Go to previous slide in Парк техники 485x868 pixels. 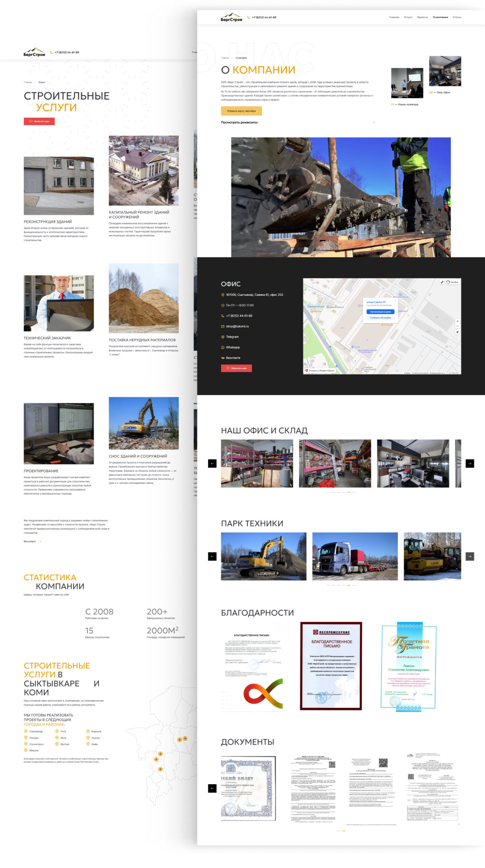(212, 556)
